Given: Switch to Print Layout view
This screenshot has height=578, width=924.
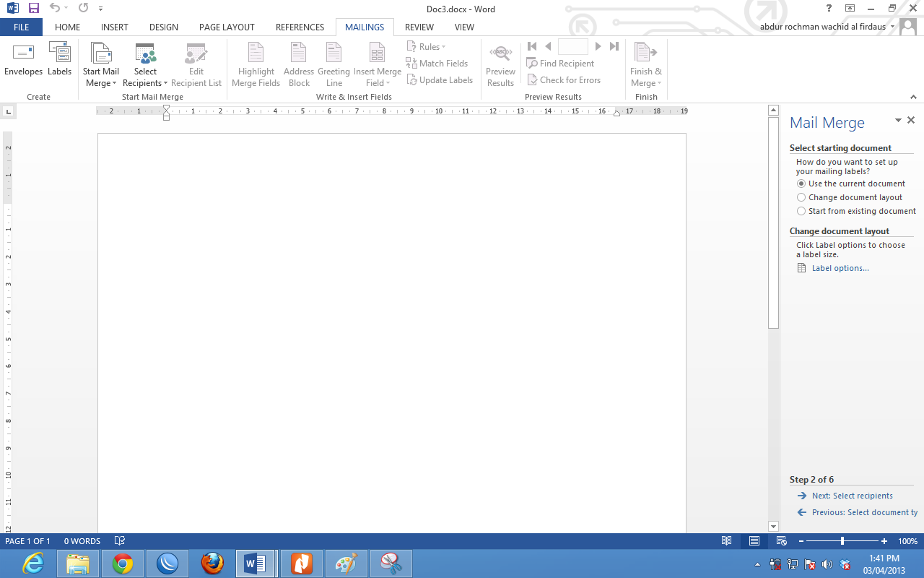Looking at the screenshot, I should tap(754, 540).
